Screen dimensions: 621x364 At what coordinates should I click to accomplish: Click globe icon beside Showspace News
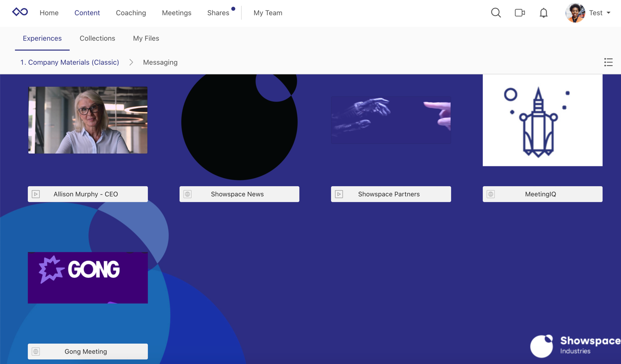[x=188, y=194]
